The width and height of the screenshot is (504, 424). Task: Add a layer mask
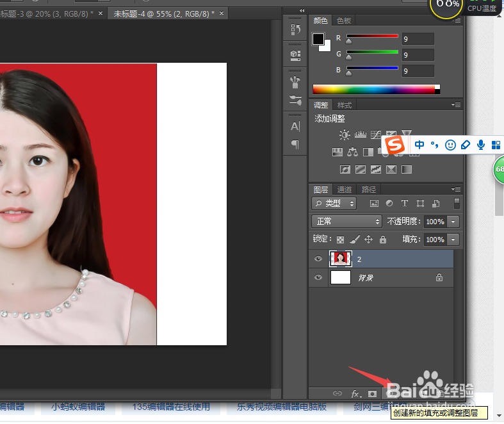pos(372,393)
